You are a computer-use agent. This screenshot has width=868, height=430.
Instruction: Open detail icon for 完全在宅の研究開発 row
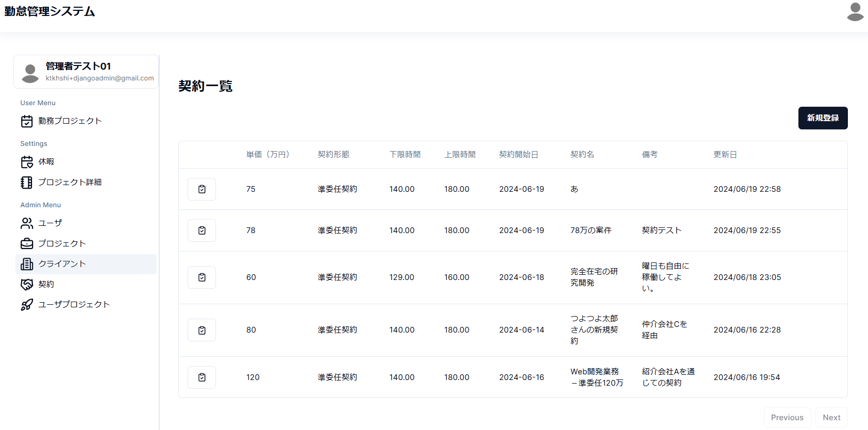202,277
